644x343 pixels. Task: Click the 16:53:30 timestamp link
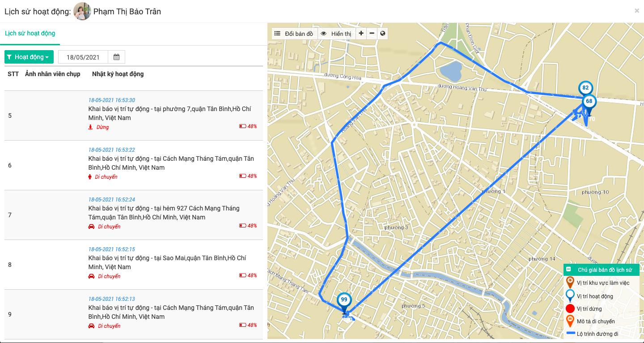pos(112,100)
